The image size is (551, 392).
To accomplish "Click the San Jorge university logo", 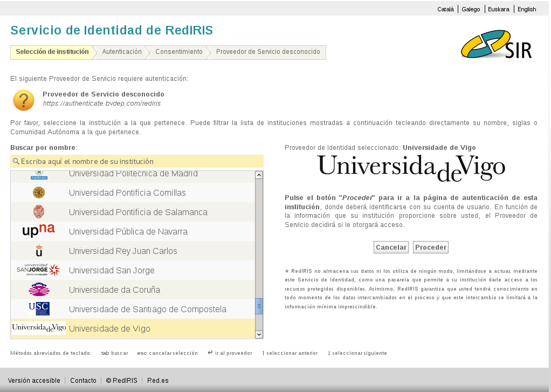I will (x=39, y=270).
